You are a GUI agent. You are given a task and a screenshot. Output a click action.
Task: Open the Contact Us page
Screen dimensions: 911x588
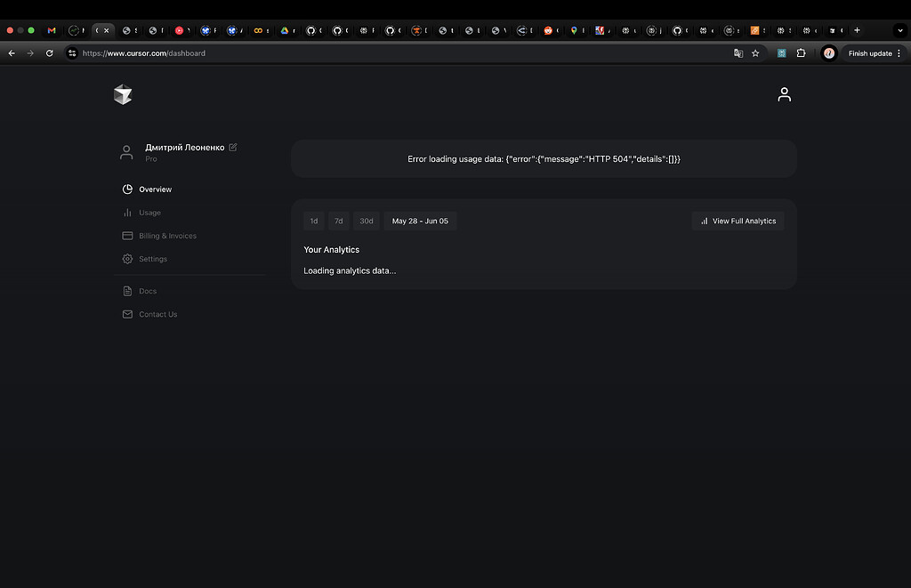point(157,314)
